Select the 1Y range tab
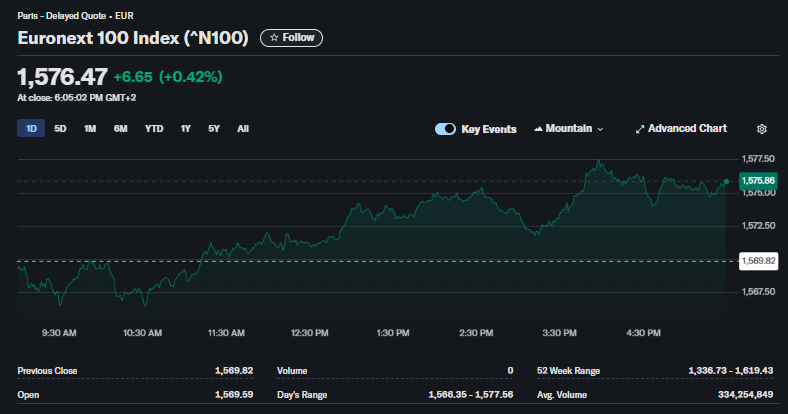Screen dimensions: 788x414 click(x=185, y=129)
